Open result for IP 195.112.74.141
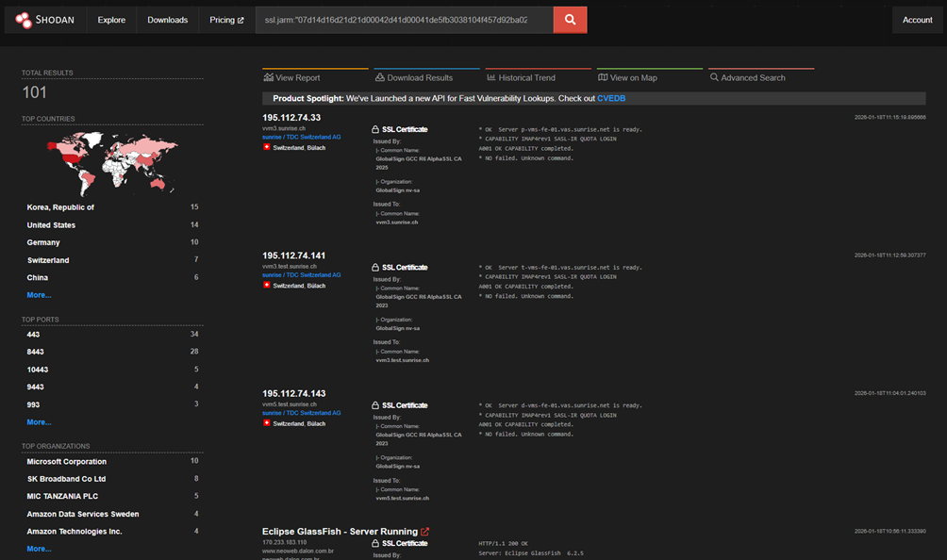Screen dimensions: 947x560 [293, 255]
